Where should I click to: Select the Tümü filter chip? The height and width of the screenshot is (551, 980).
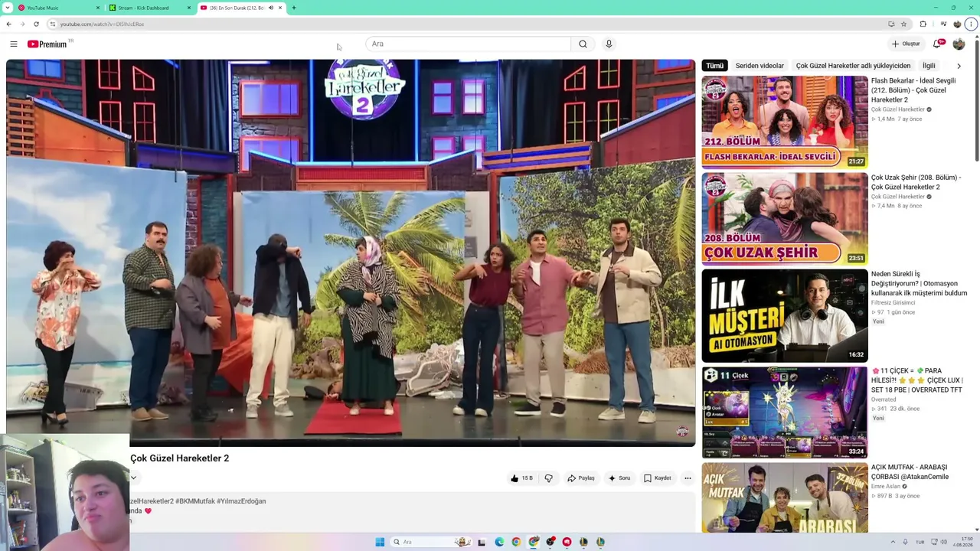pos(714,66)
